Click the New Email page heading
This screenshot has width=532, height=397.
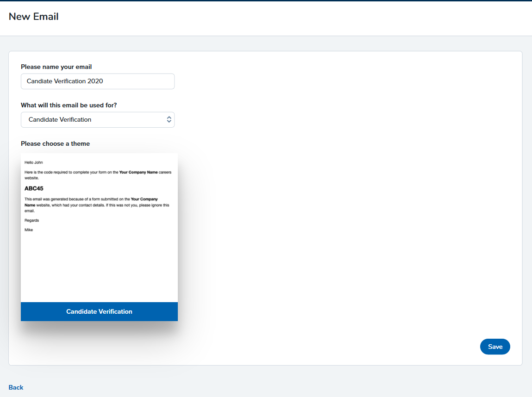(34, 17)
